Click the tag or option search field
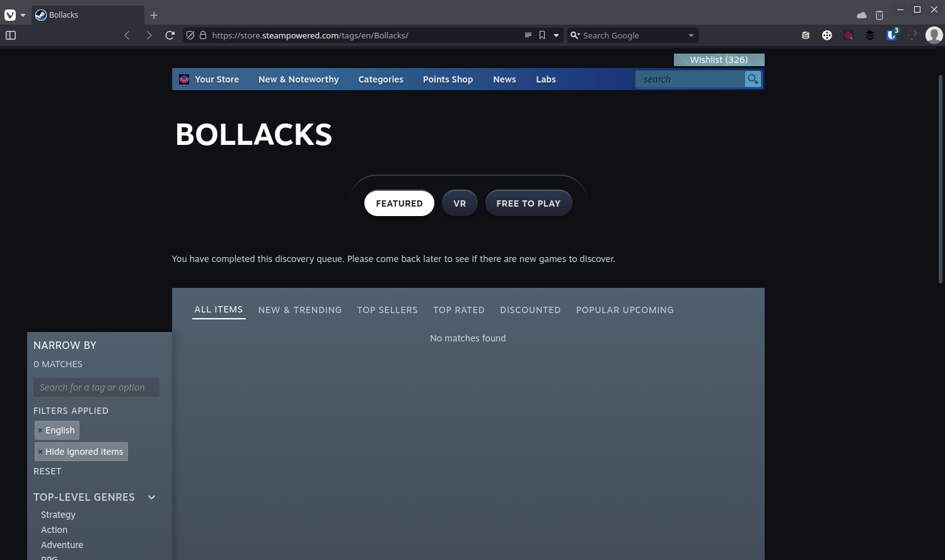This screenshot has height=560, width=945. (x=96, y=387)
